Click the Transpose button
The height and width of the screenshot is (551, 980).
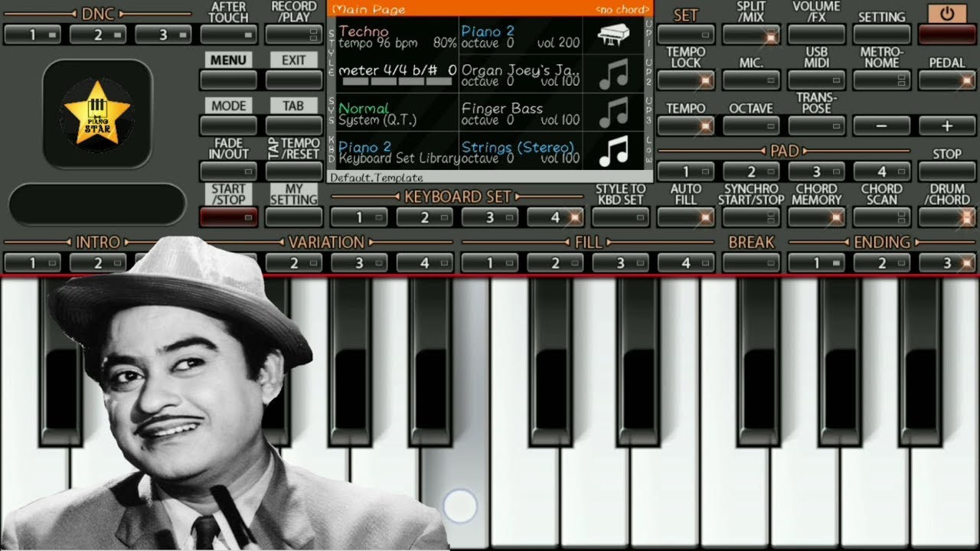click(817, 126)
